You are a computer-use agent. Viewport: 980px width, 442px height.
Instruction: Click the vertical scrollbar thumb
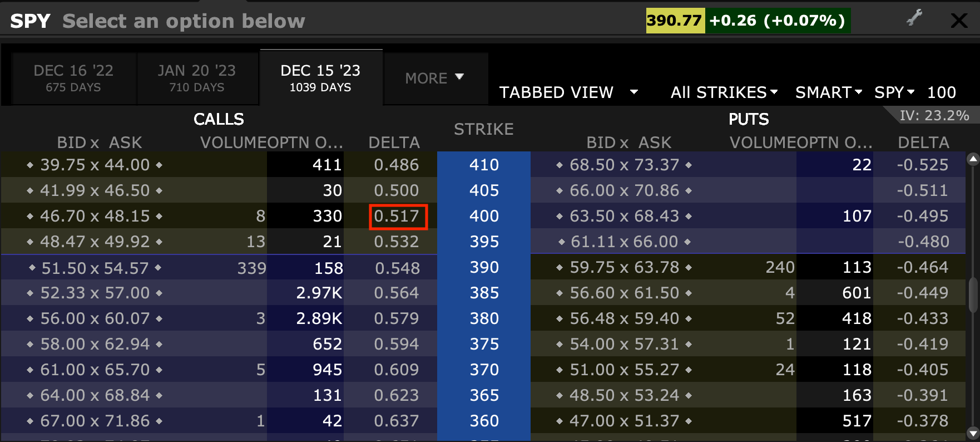pos(973,294)
